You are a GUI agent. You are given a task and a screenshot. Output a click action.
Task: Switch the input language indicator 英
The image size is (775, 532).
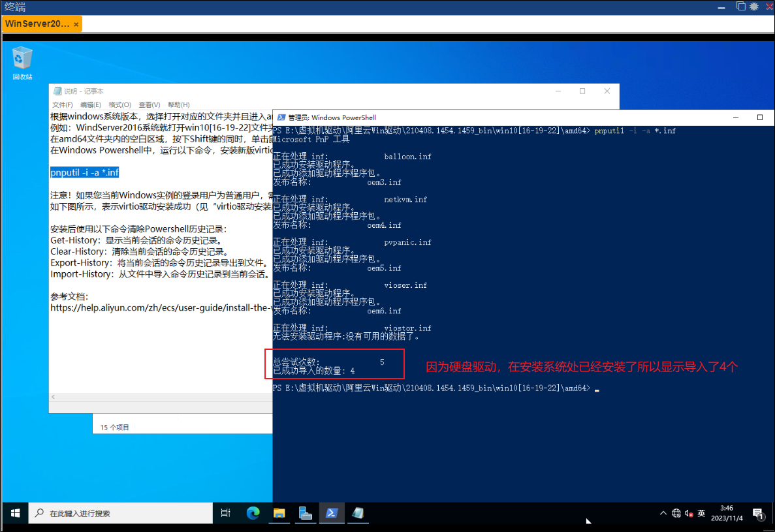click(701, 513)
